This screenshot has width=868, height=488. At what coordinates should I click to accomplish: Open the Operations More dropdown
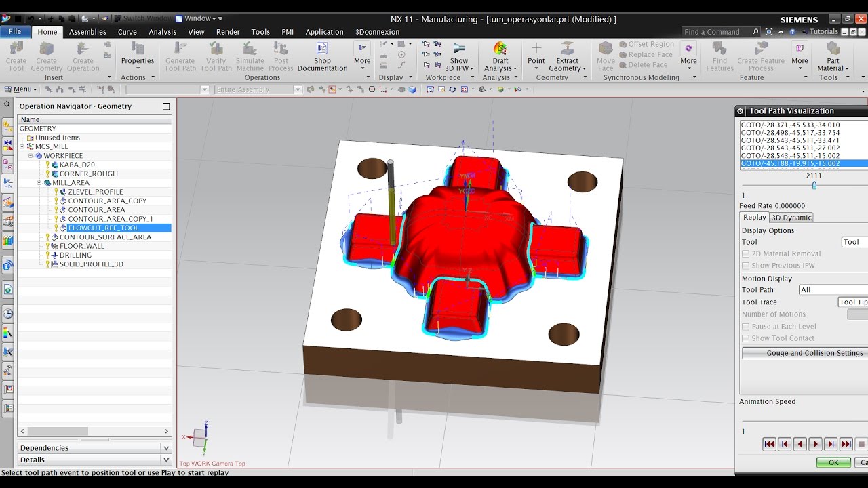[362, 54]
